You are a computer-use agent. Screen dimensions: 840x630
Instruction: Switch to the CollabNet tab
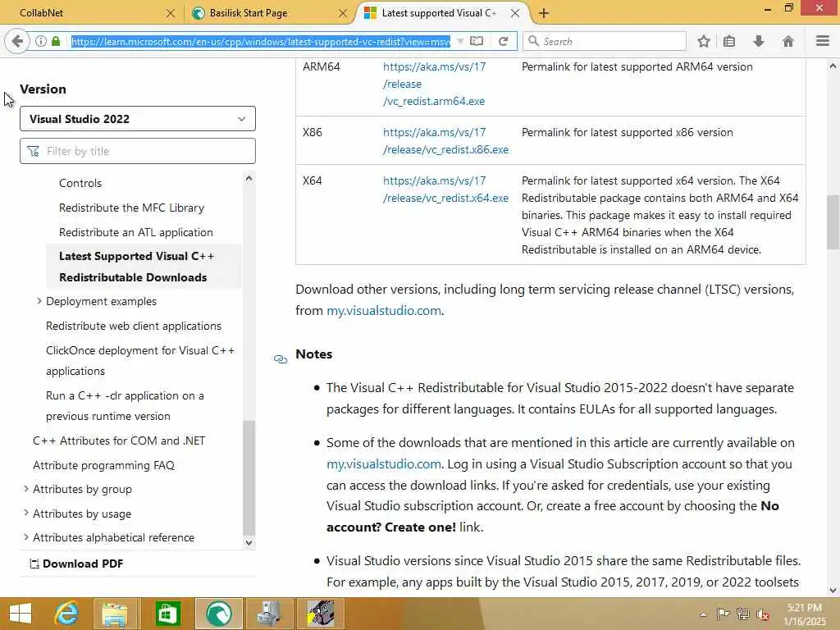tap(90, 13)
